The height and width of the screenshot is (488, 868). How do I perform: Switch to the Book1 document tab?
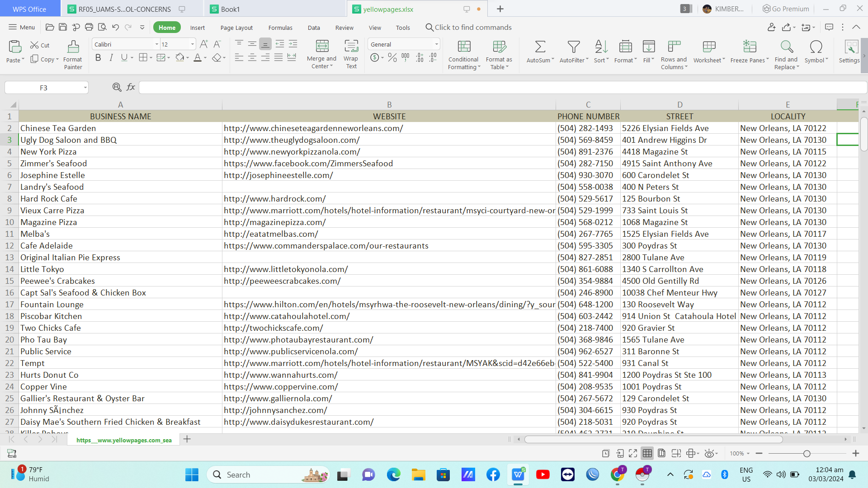[x=231, y=9]
